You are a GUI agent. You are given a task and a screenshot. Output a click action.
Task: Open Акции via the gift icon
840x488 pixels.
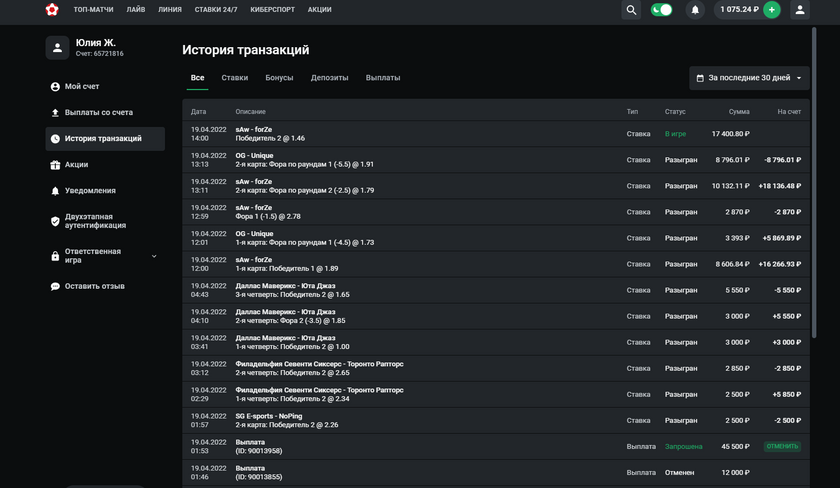coord(55,165)
